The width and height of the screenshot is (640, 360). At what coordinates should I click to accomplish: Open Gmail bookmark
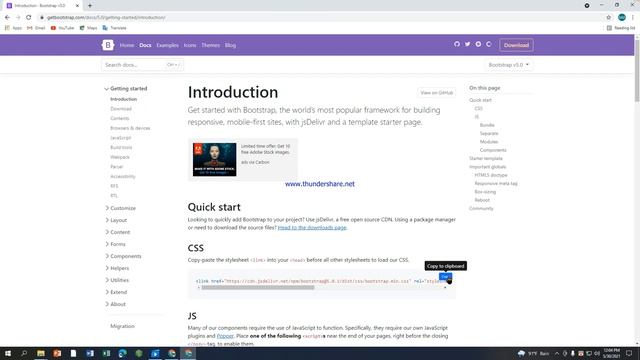(x=36, y=28)
